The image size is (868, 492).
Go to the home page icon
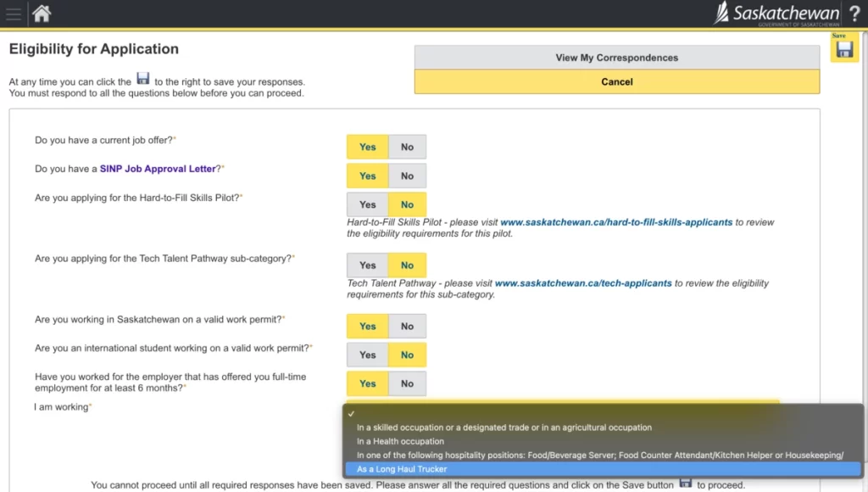click(x=41, y=14)
